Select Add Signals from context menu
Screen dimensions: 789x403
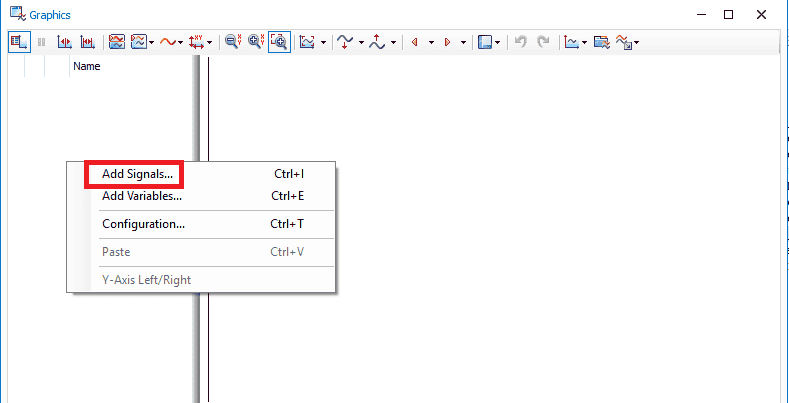coord(137,174)
